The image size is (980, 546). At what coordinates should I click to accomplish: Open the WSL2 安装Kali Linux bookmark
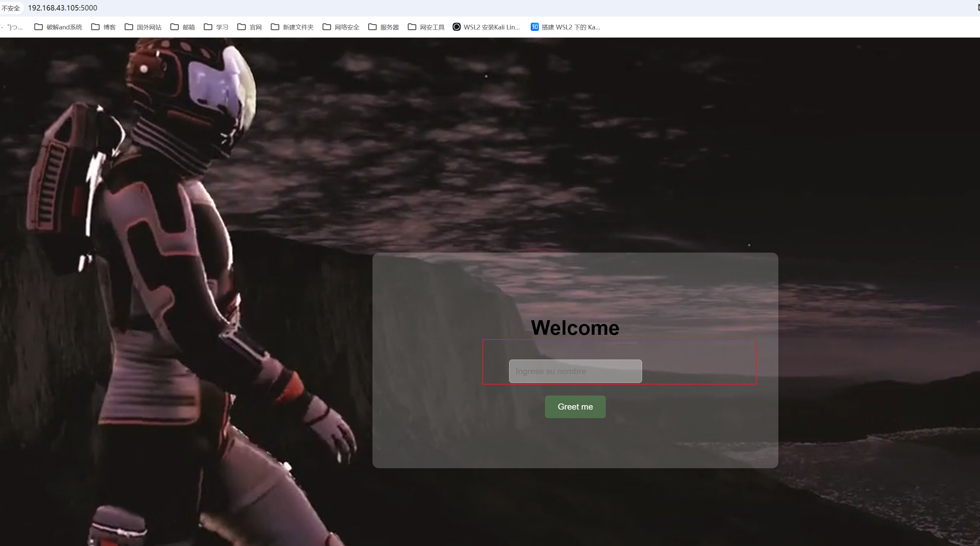486,27
